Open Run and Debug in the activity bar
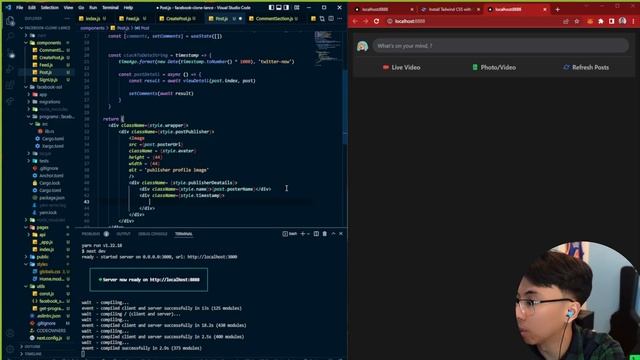The width and height of the screenshot is (640, 360). pyautogui.click(x=10, y=69)
